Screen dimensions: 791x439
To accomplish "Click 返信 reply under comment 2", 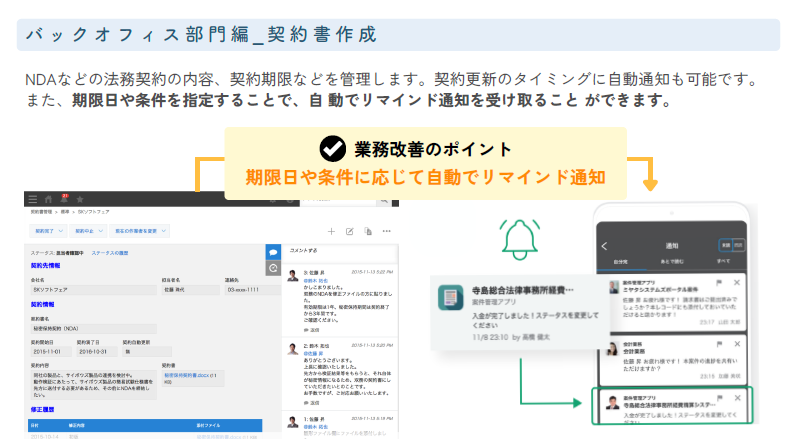I will coord(312,403).
